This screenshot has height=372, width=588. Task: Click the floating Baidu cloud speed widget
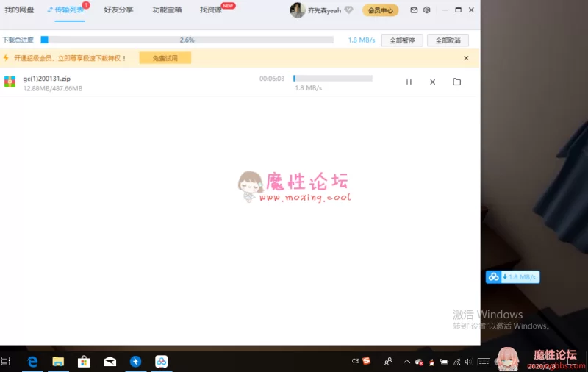pos(512,277)
